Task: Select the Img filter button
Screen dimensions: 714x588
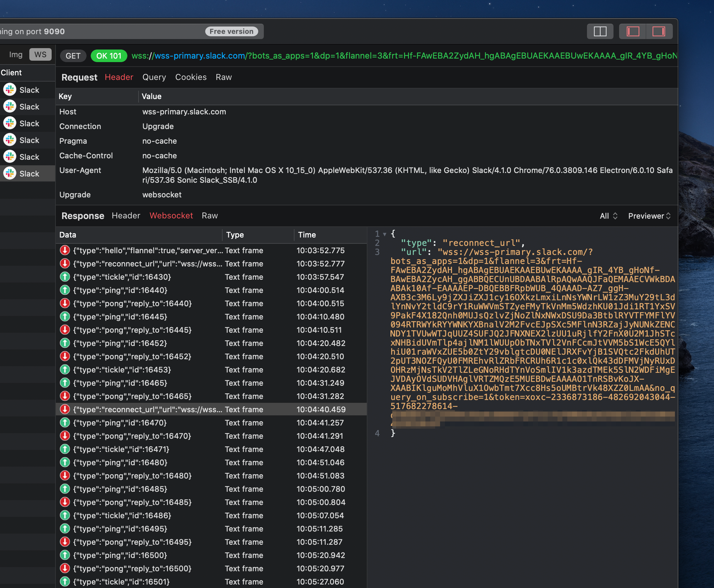Action: point(16,54)
